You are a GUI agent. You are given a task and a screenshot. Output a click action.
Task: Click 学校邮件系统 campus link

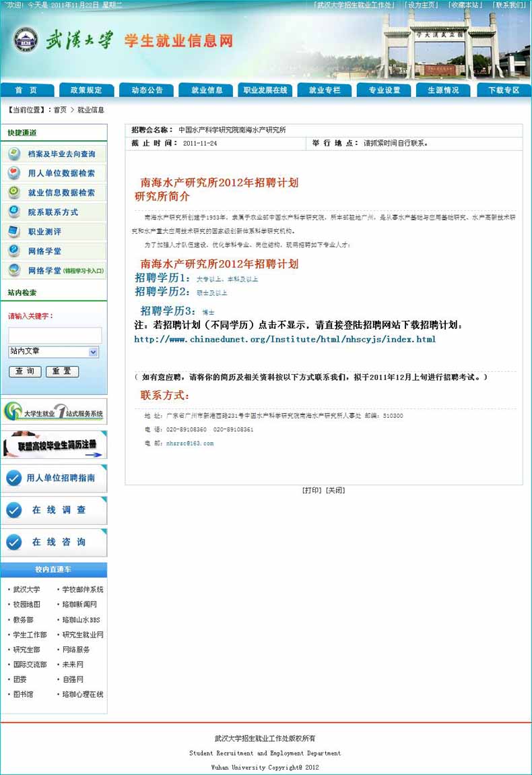click(82, 590)
